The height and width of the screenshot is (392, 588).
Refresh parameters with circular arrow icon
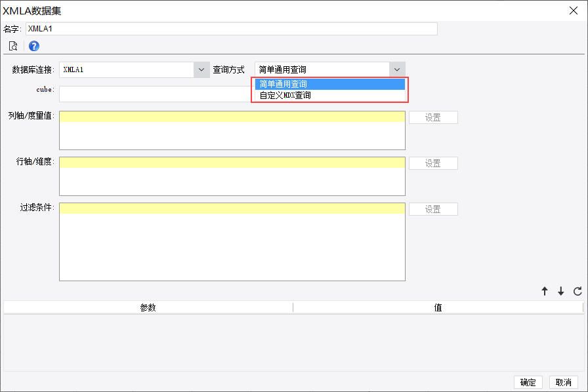577,291
